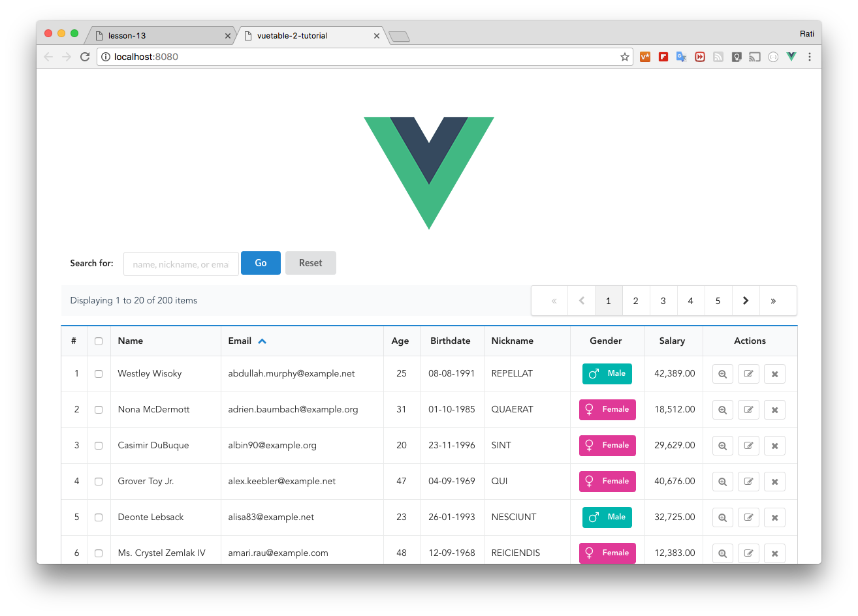Jump to last page with double chevron
This screenshot has width=858, height=616.
click(x=773, y=301)
